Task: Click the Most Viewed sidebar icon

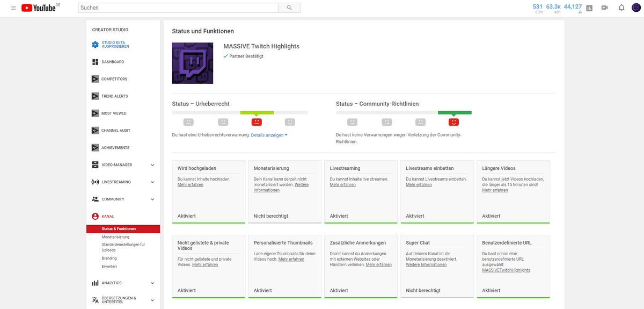Action: (95, 113)
